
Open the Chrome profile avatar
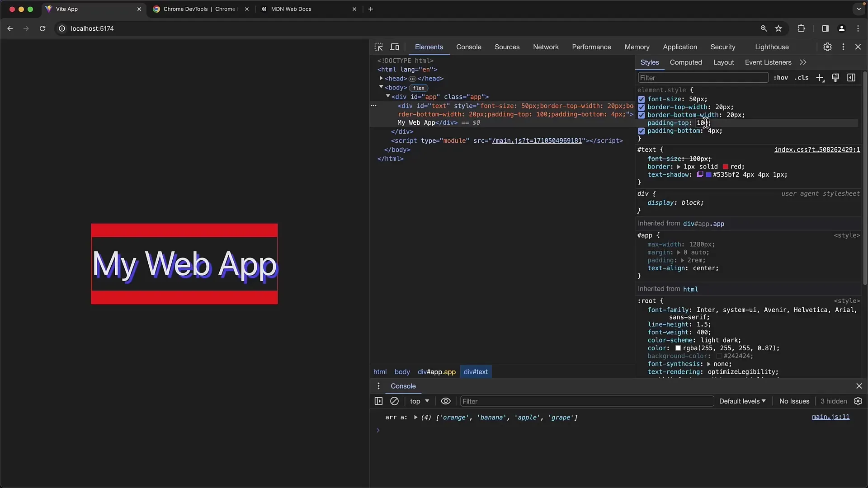[842, 28]
